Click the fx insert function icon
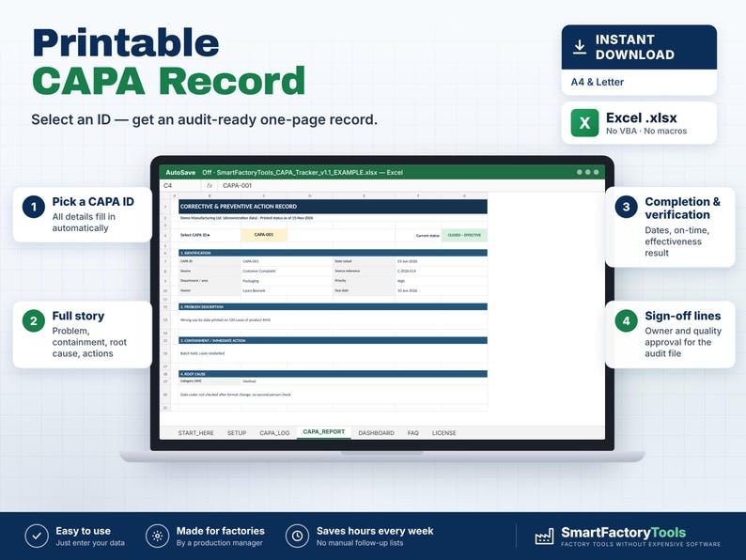746x560 pixels. (210, 185)
